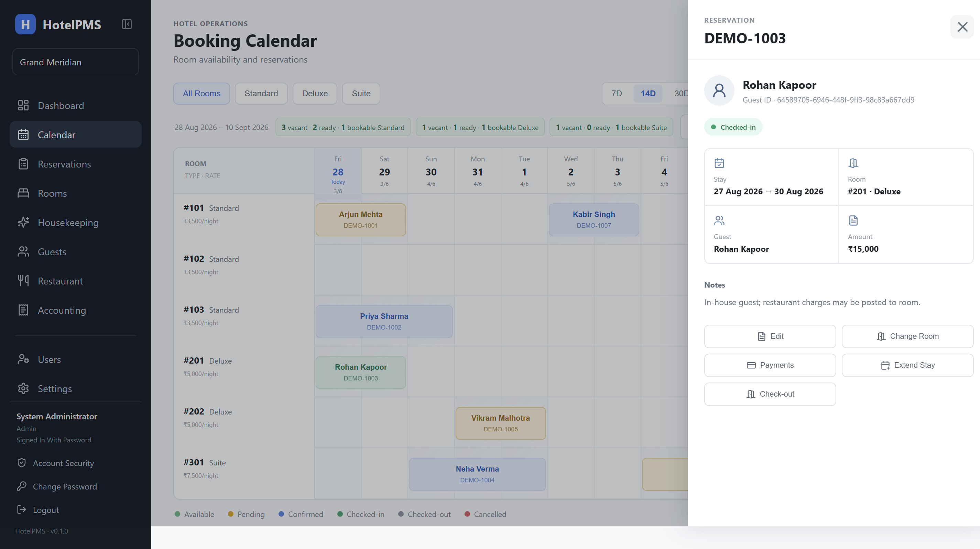Click the Edit reservation button

[x=770, y=336]
